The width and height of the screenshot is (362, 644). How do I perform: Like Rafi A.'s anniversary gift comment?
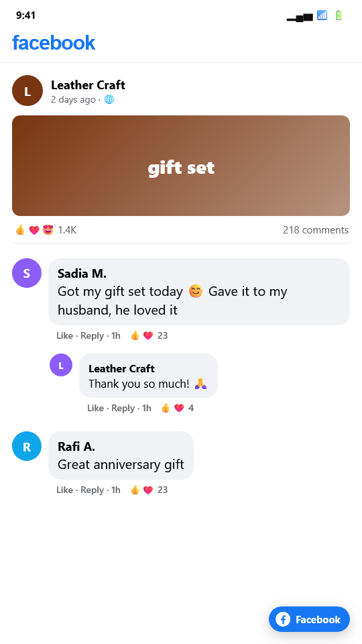tap(64, 490)
